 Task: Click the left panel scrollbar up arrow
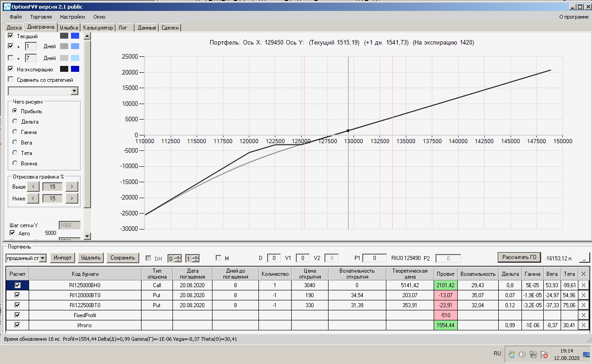click(87, 36)
